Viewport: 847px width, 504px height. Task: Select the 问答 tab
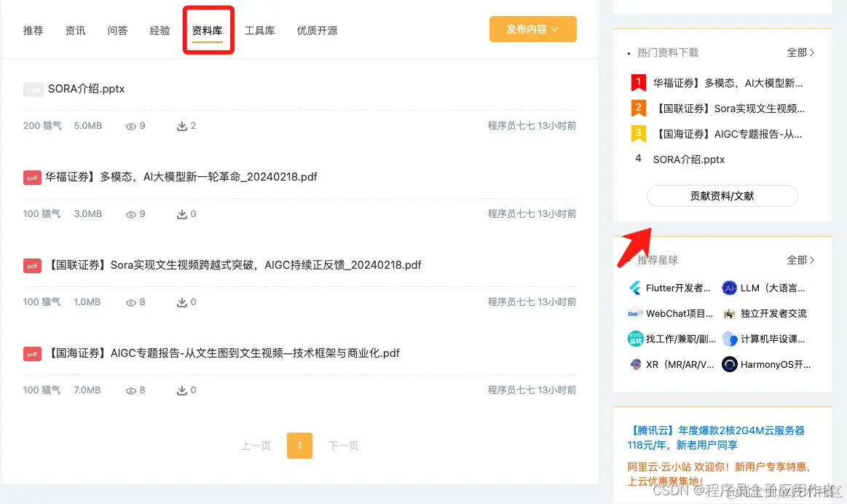coord(117,31)
